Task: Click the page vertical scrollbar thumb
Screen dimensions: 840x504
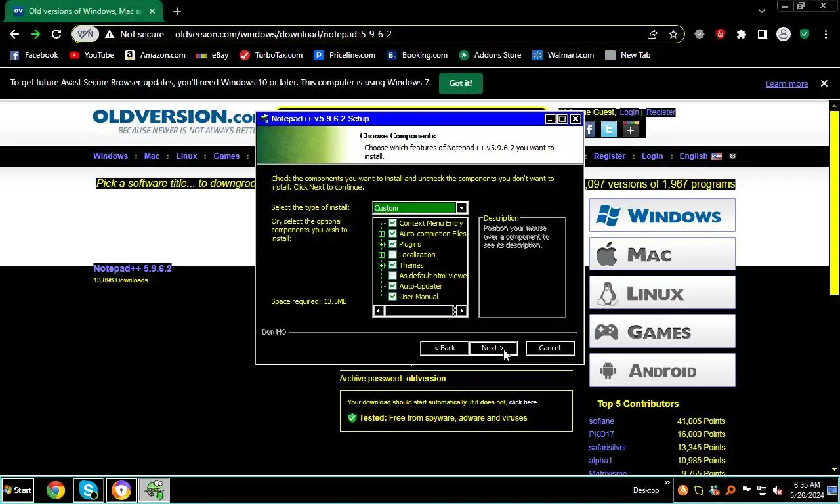Action: coord(835,202)
